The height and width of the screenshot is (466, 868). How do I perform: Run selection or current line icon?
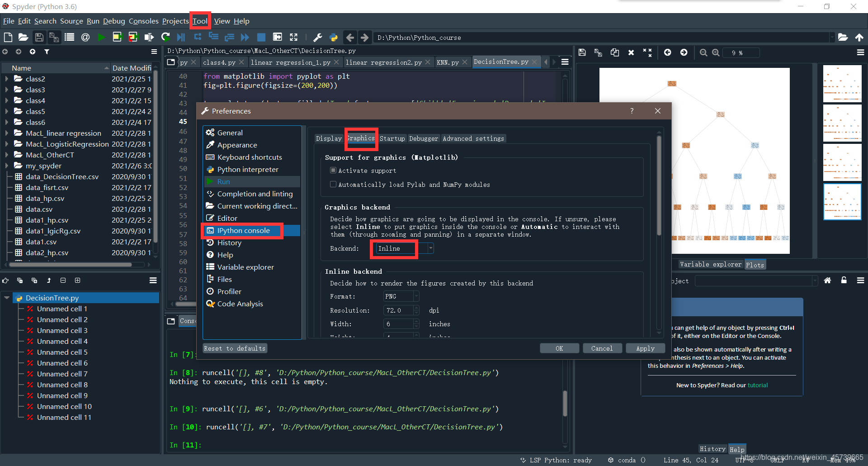point(149,37)
